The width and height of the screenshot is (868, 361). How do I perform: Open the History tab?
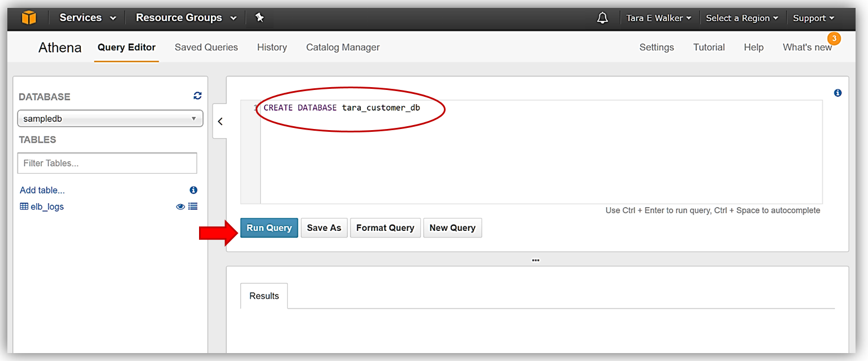coord(271,48)
